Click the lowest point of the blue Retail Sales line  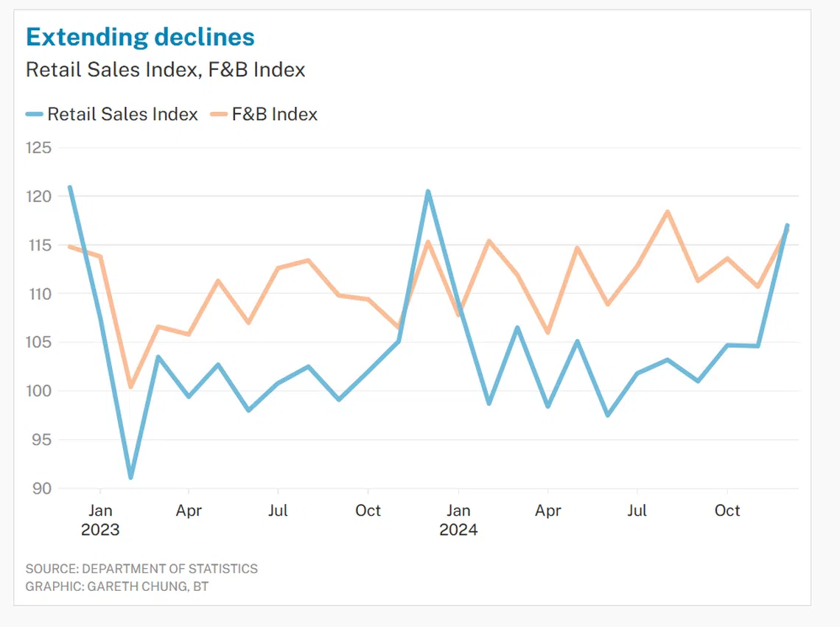click(x=130, y=477)
